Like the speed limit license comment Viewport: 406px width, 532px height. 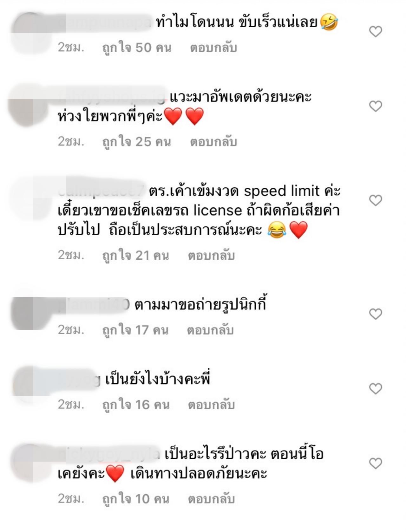(376, 200)
